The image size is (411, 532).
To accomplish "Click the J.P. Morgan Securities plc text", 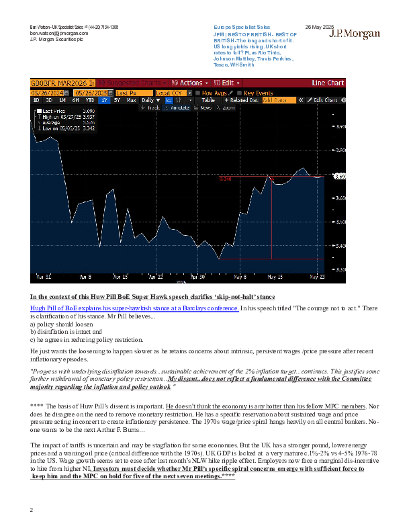I will pyautogui.click(x=56, y=40).
